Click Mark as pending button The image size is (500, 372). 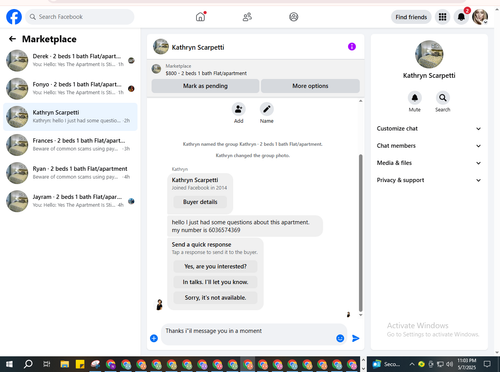pyautogui.click(x=205, y=86)
